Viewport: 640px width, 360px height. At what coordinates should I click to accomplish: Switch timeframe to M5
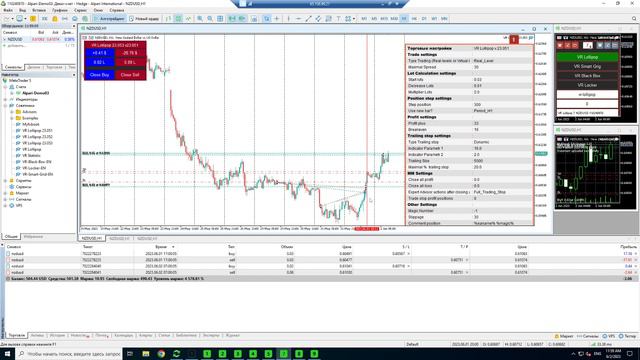pos(374,18)
